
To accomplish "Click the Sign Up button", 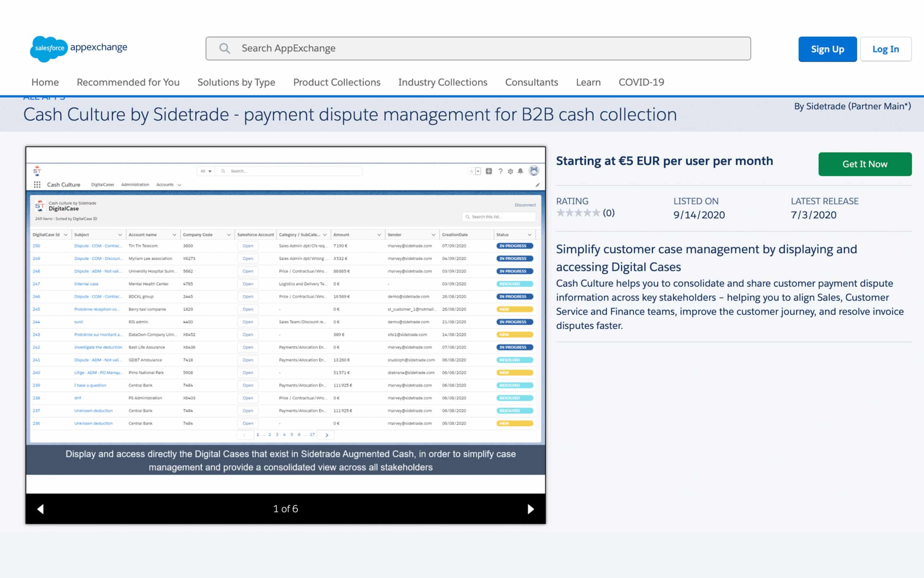I will 827,49.
